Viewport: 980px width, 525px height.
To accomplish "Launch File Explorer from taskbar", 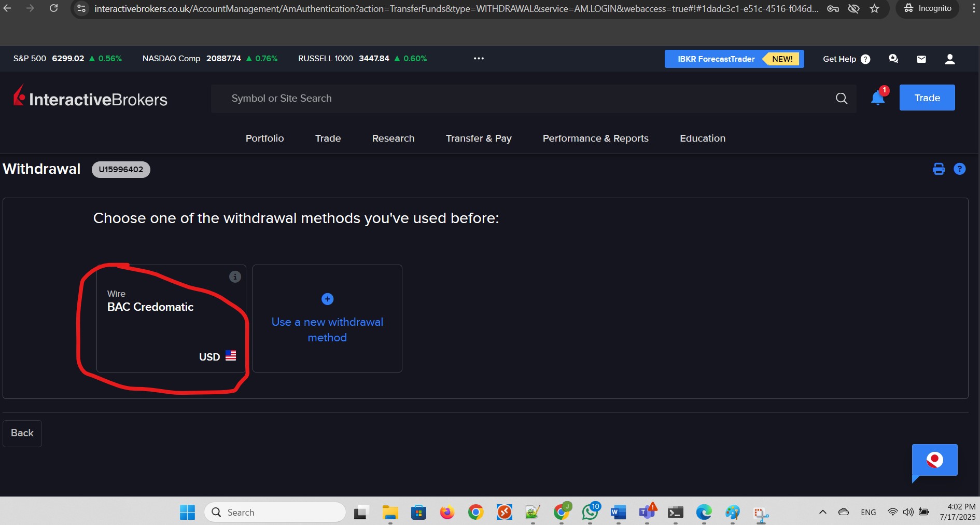I will (390, 513).
